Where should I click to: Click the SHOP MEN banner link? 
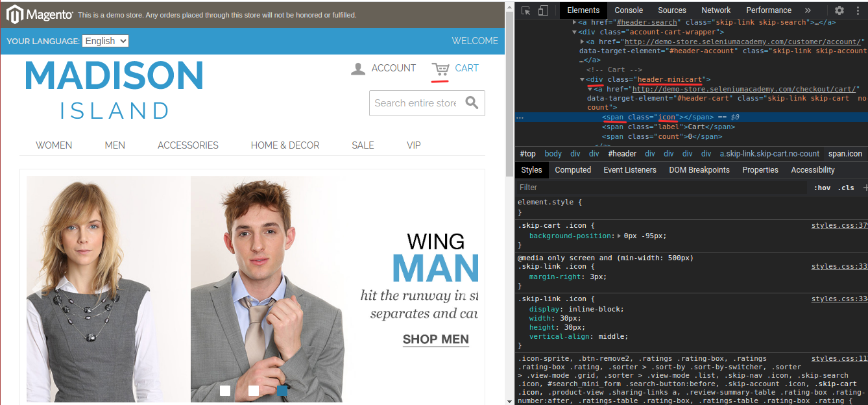coord(435,339)
